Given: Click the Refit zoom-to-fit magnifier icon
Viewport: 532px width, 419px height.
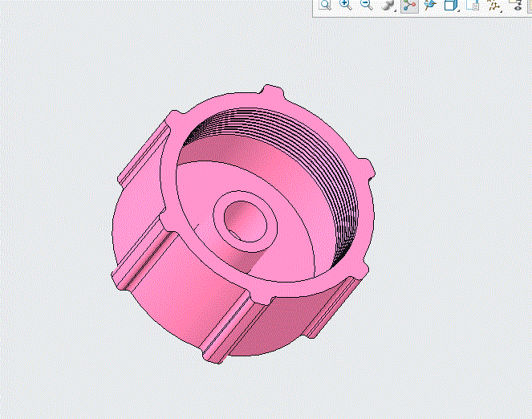Looking at the screenshot, I should 325,5.
